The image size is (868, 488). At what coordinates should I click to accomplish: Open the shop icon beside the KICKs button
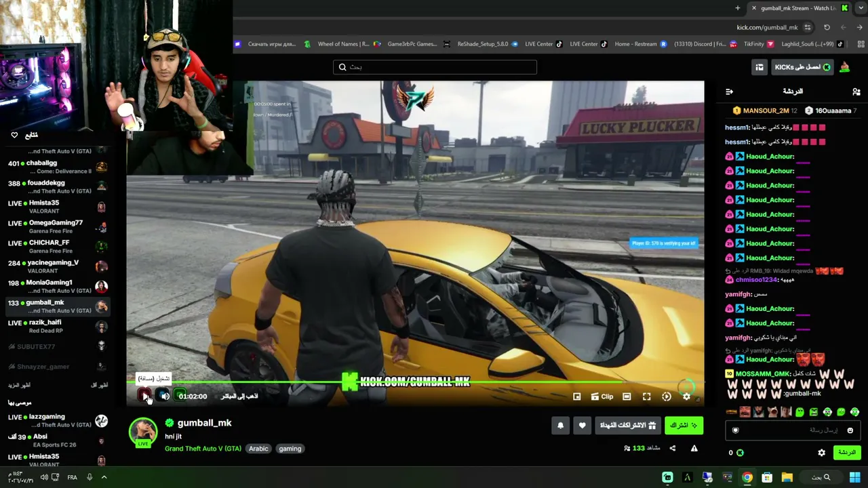[x=759, y=67]
